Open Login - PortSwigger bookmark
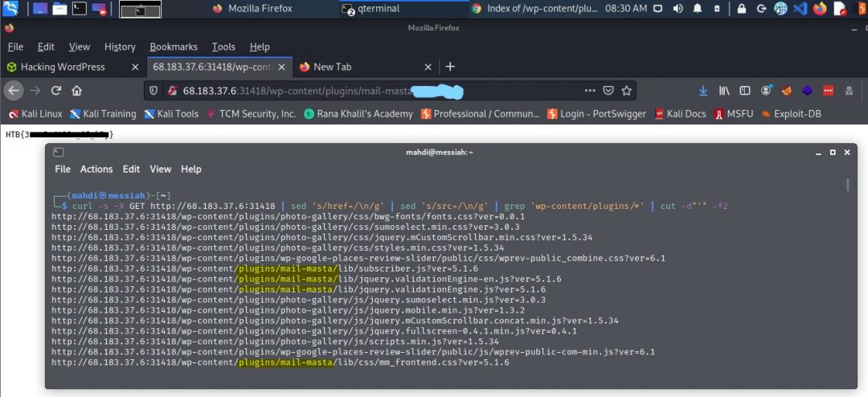 point(596,114)
